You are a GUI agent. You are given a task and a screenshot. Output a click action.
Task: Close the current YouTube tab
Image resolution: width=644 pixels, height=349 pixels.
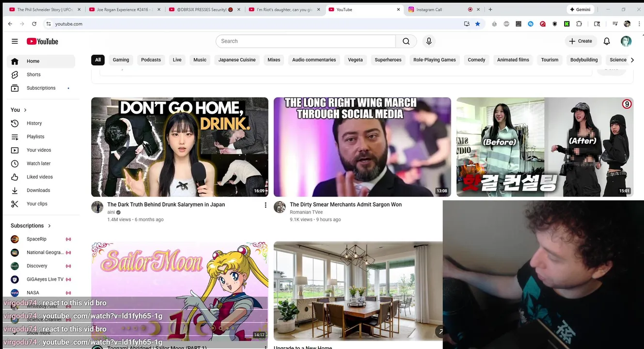point(399,9)
